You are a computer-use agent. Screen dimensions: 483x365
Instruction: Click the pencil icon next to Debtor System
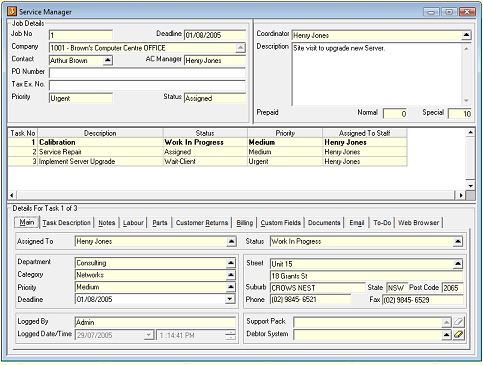click(459, 334)
